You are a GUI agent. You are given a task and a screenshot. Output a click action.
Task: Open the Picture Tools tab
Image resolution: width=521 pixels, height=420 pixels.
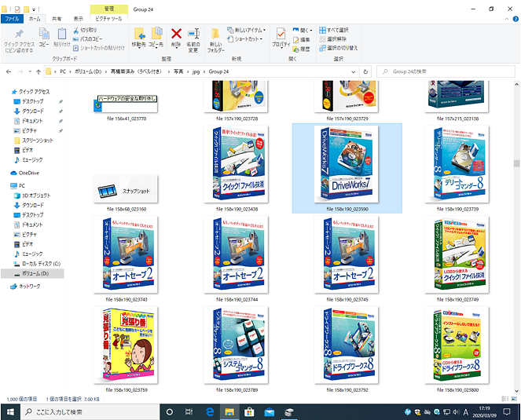(108, 19)
